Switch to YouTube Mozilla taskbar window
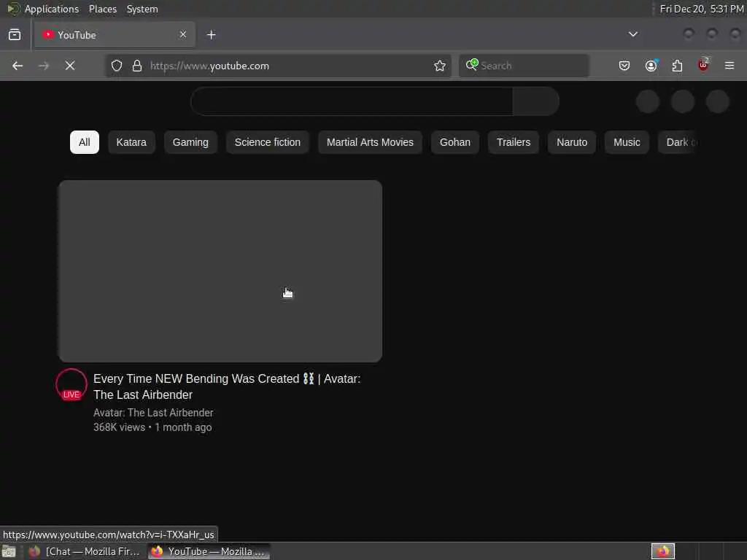 coord(209,551)
